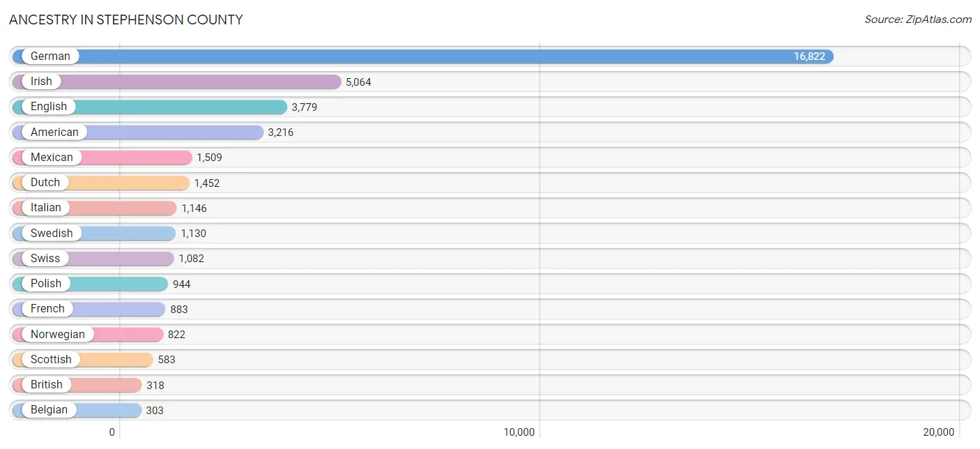Click the value '5,064' beside Irish

tap(358, 82)
